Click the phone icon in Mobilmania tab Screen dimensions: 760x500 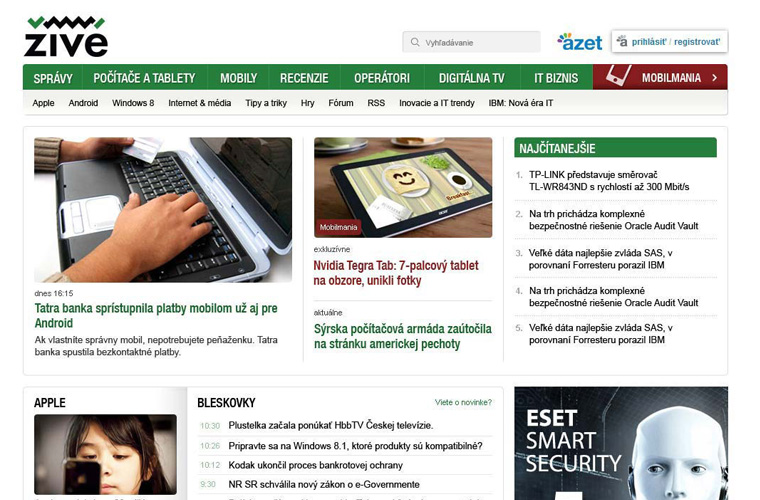click(x=618, y=76)
